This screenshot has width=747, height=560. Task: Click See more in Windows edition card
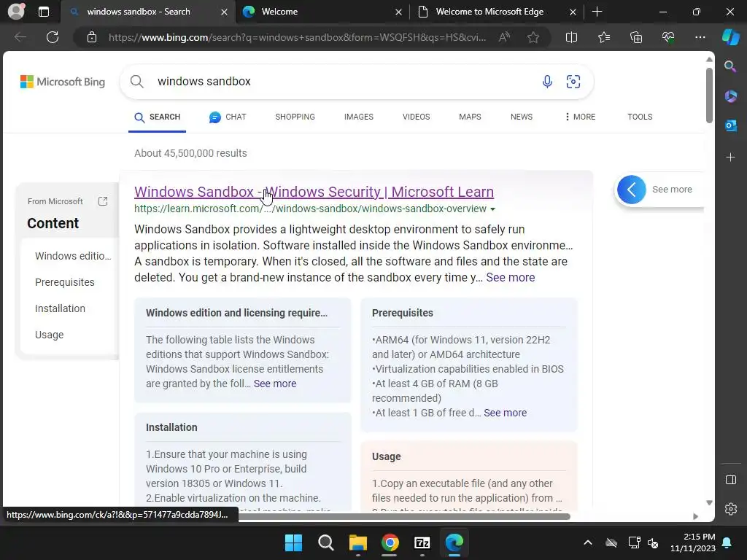[275, 384]
